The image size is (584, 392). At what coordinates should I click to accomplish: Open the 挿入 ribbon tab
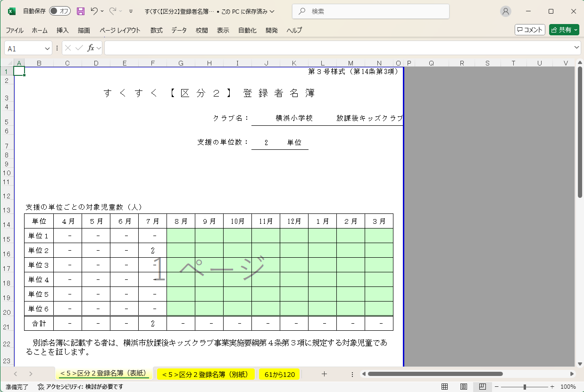click(63, 30)
